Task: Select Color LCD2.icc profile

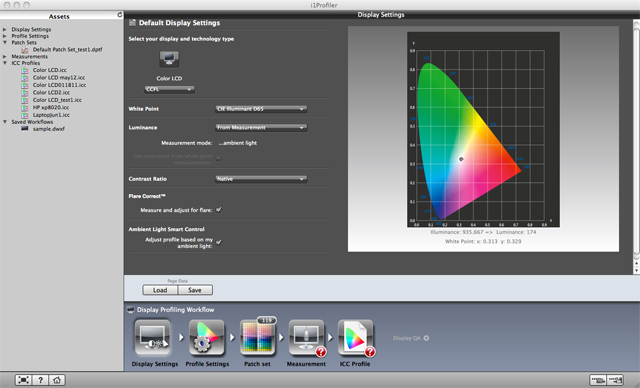Action: [51, 93]
